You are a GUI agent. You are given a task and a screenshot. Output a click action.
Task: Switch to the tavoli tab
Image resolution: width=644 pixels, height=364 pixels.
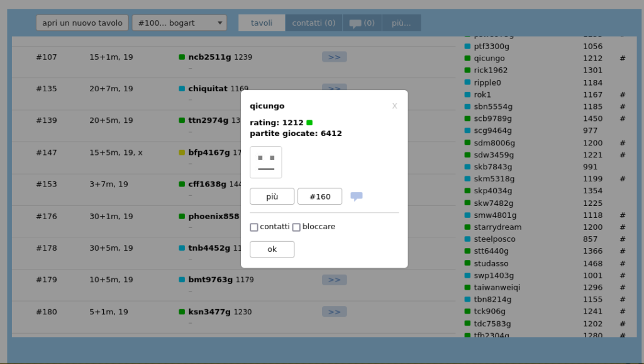262,23
